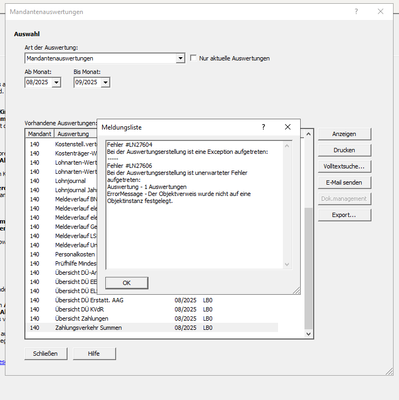The height and width of the screenshot is (400, 399).
Task: Select the Kostenträger row
Action: point(62,153)
